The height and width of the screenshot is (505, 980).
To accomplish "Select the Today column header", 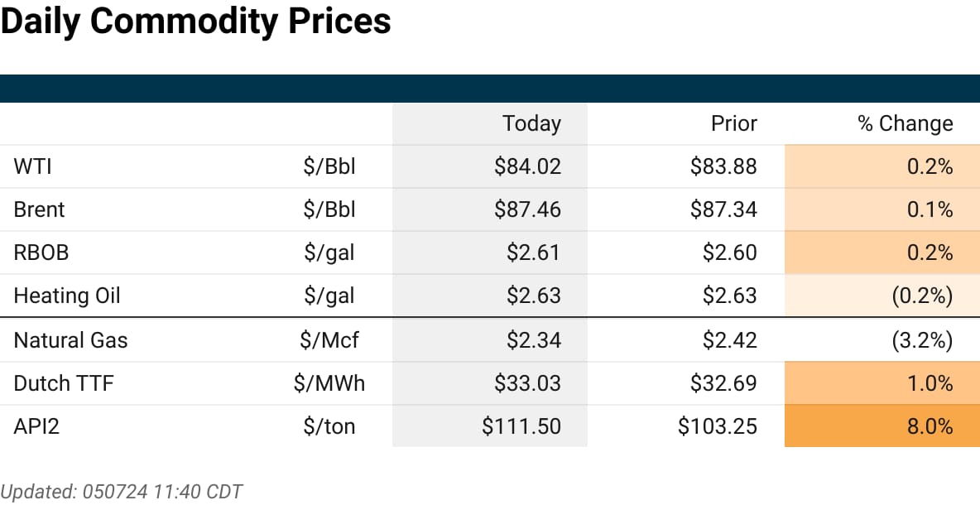I will 531,123.
